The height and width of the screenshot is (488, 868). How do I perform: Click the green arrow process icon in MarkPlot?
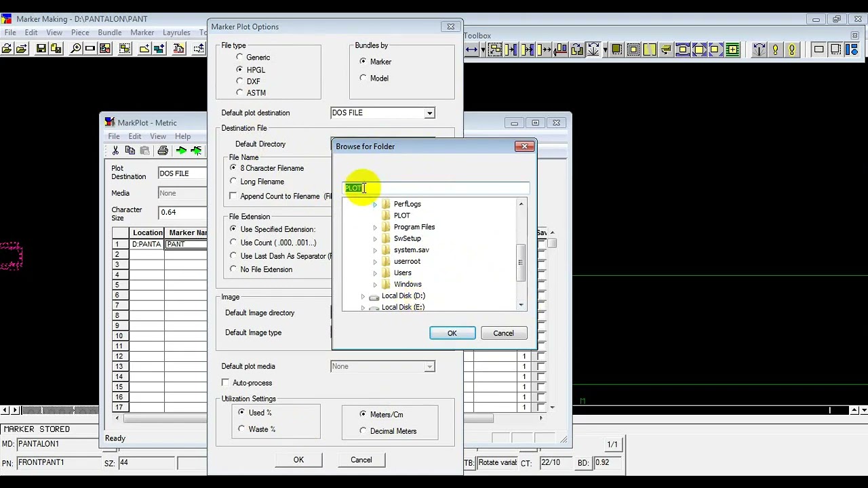pos(181,150)
